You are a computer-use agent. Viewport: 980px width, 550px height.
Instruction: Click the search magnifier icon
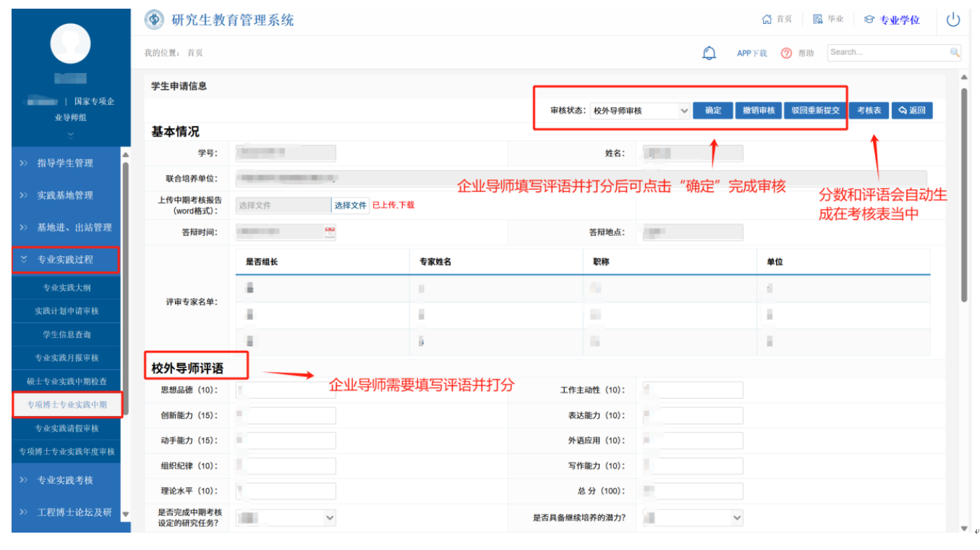pyautogui.click(x=955, y=52)
